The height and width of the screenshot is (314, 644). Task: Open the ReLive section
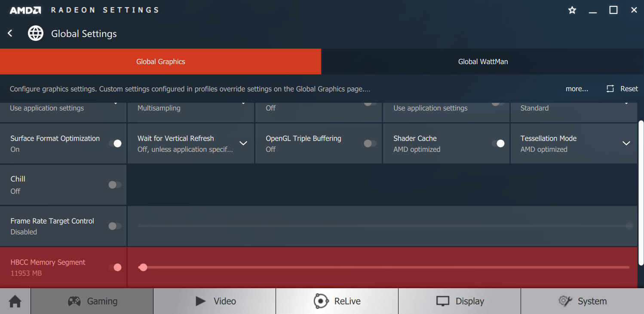pyautogui.click(x=337, y=301)
